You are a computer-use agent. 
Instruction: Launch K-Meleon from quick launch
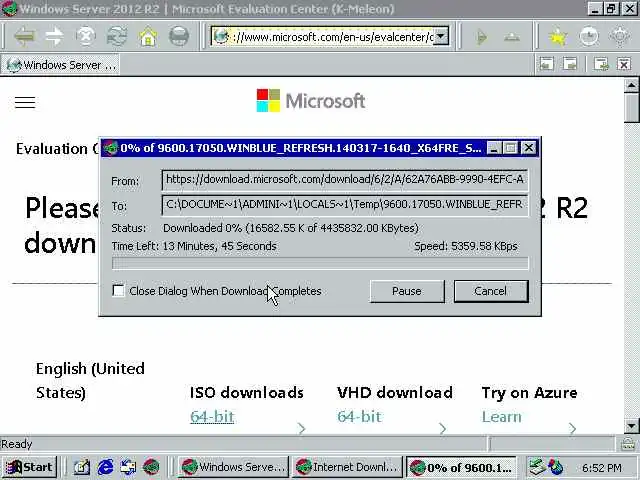(151, 467)
